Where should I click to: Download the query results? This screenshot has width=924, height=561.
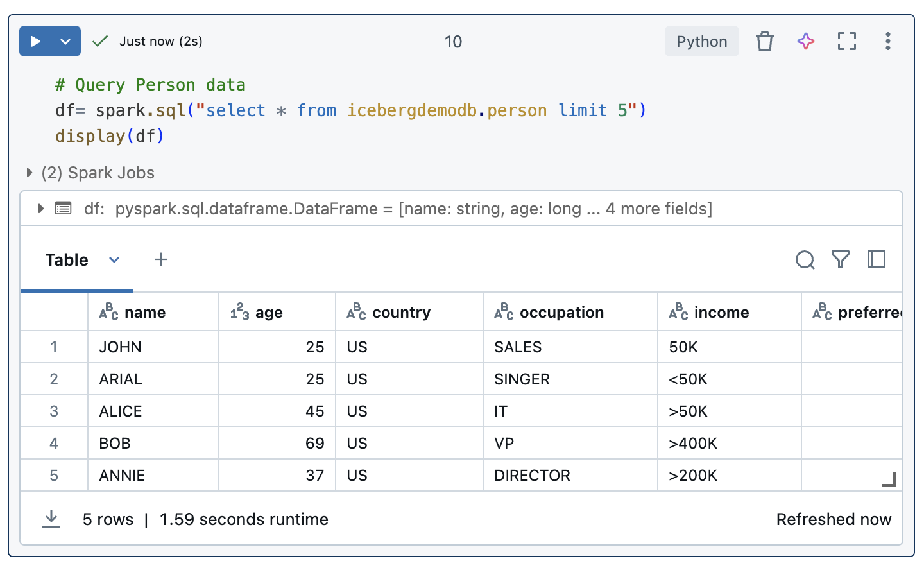pos(51,519)
